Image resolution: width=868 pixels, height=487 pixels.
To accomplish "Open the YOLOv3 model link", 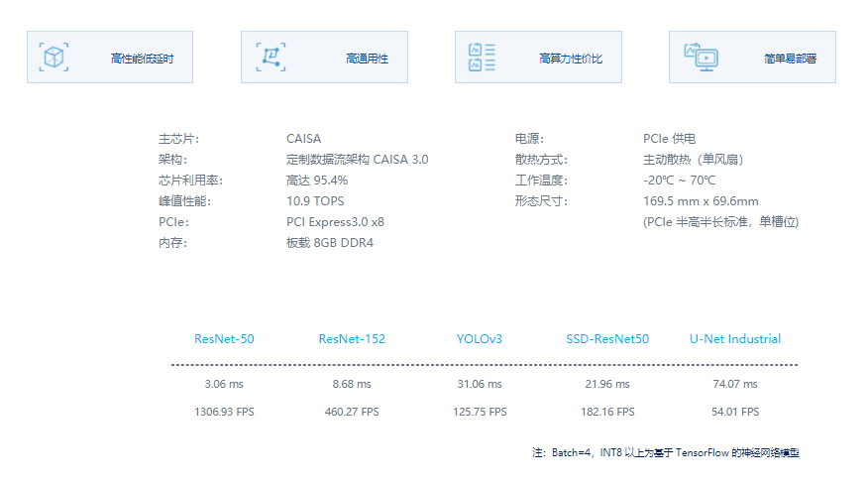I will (480, 339).
